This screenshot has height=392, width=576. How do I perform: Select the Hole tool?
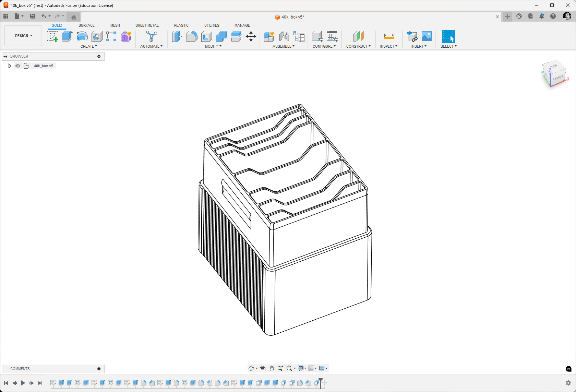pyautogui.click(x=97, y=36)
